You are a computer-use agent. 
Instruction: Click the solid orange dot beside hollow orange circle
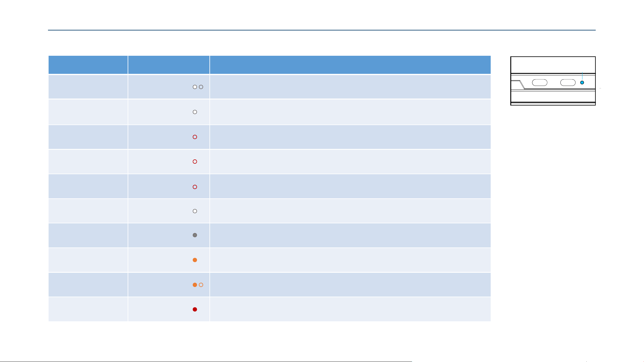tap(195, 285)
